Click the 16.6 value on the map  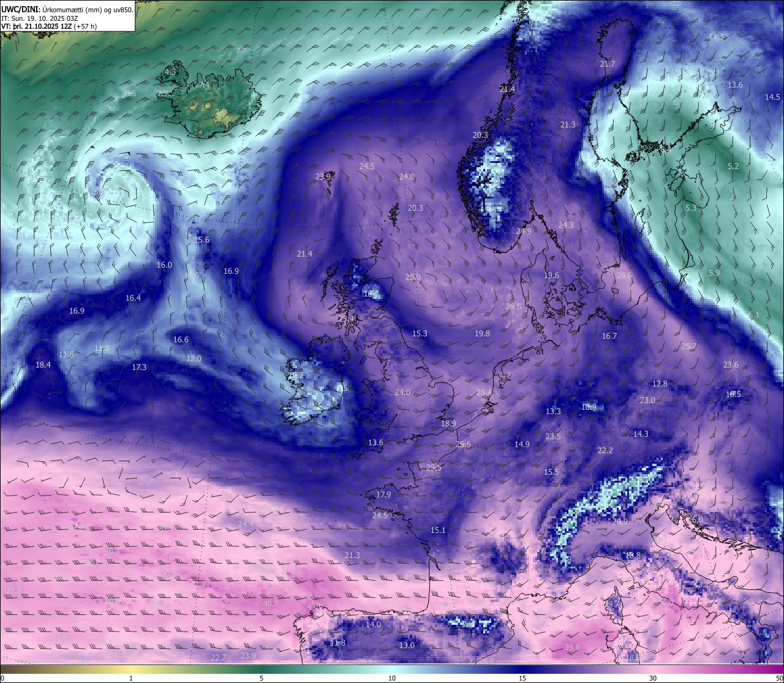tap(181, 339)
